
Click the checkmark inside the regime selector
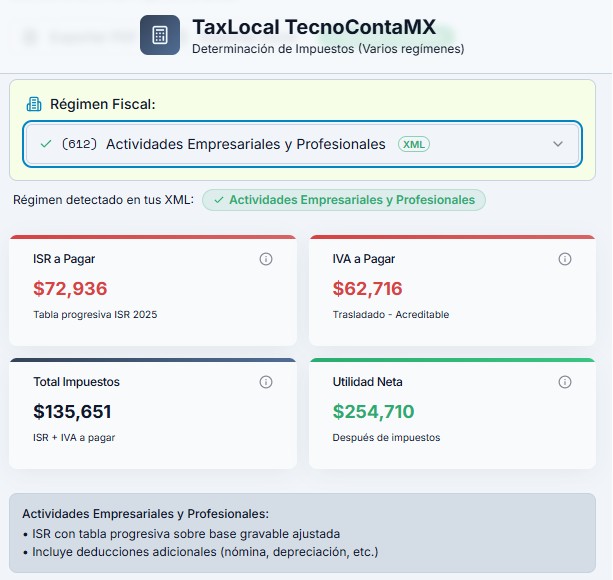click(x=45, y=144)
